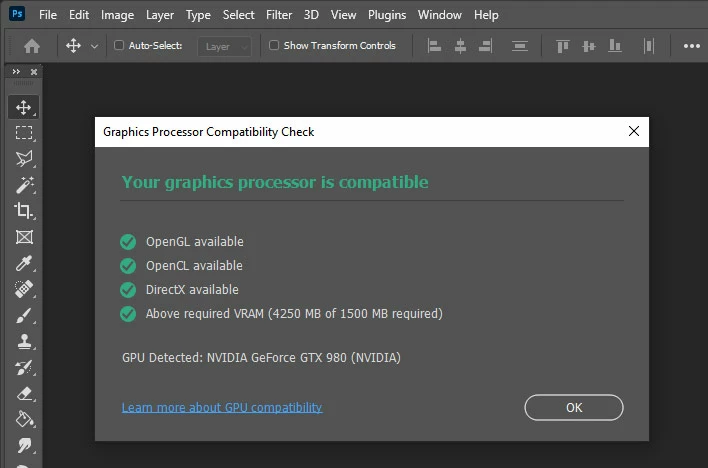Select the Clone Stamp tool
This screenshot has height=468, width=708.
click(23, 342)
